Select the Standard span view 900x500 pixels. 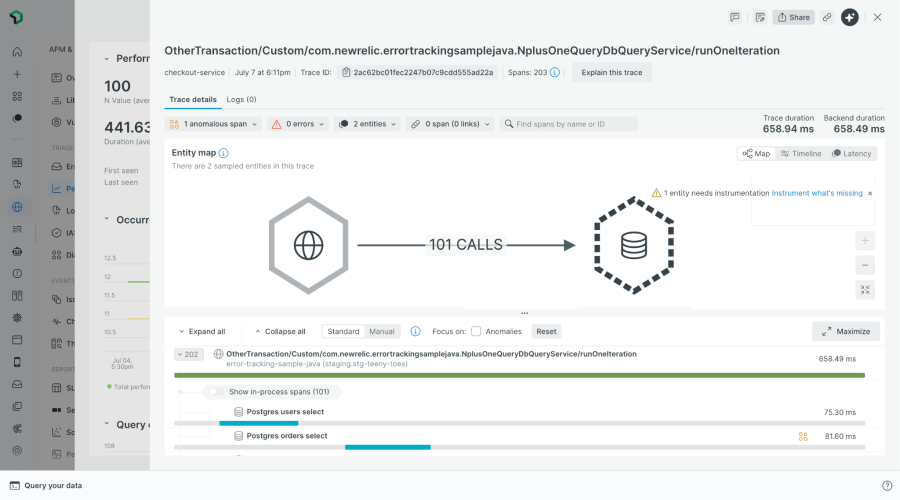[x=343, y=331]
